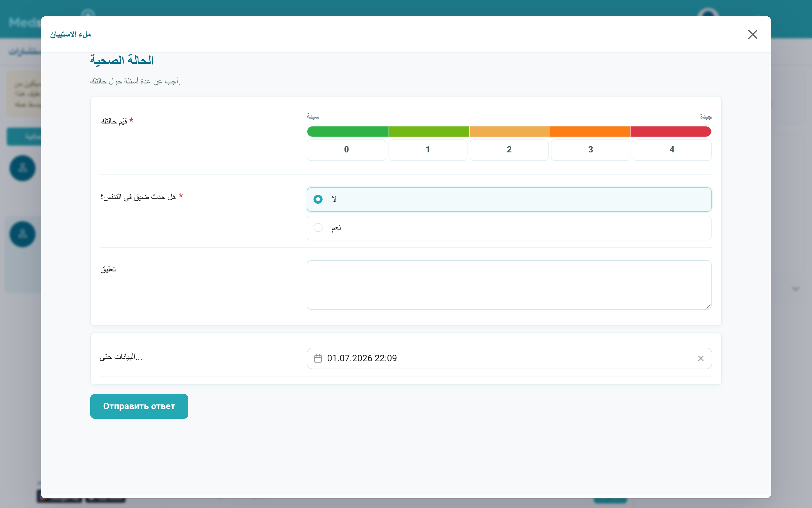Viewport: 812px width, 508px height.
Task: Click the shortness of breath question label
Action: (x=138, y=197)
